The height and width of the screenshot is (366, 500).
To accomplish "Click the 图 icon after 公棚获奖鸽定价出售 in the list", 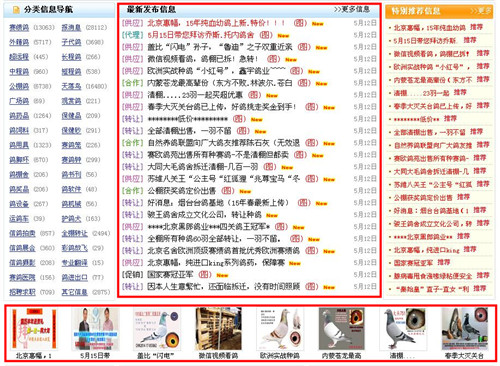I will click(x=228, y=191).
